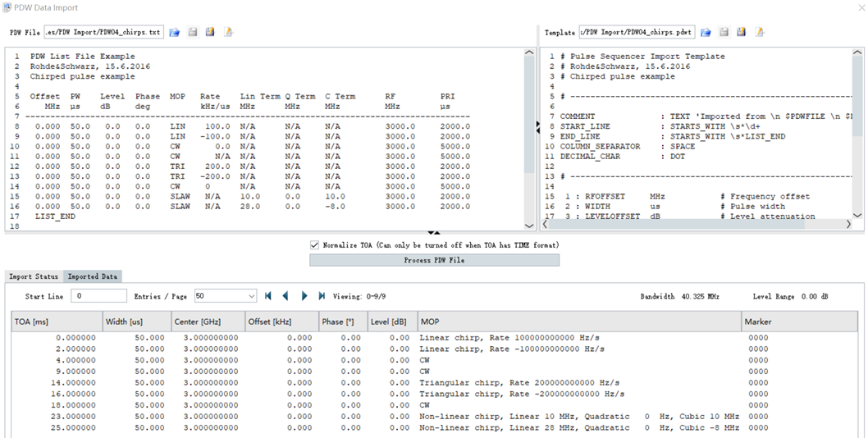
Task: Click the 'DECIMAL_CHAR' template line
Action: (623, 157)
